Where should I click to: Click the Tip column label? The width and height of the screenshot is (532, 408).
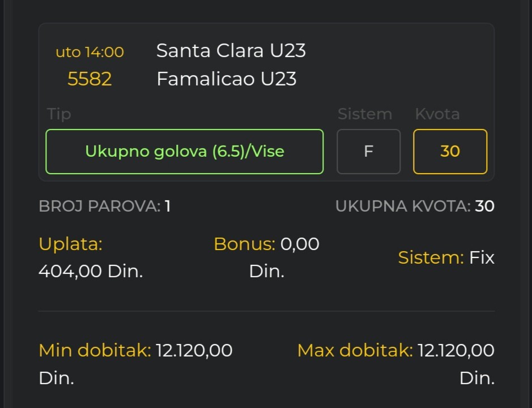(x=59, y=114)
